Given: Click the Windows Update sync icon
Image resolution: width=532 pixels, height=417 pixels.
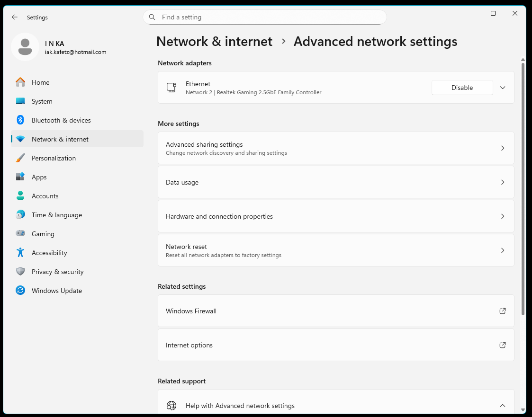Looking at the screenshot, I should 20,291.
